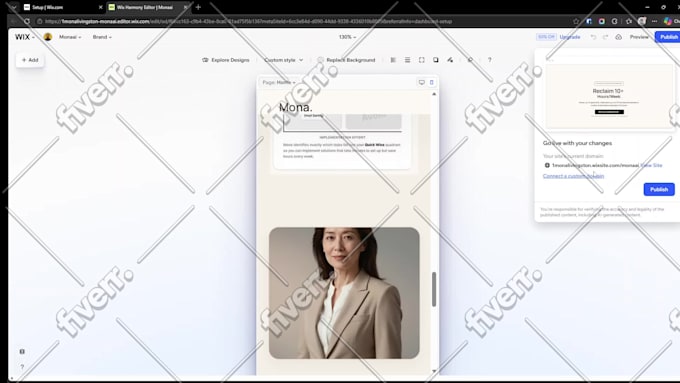Click the Copilot icon in browser

click(668, 21)
